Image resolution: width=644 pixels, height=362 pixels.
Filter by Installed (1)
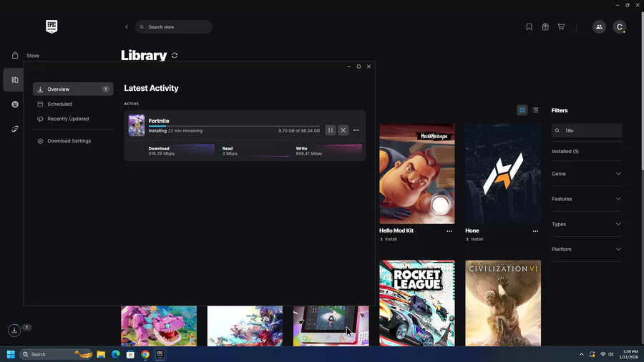pos(565,152)
